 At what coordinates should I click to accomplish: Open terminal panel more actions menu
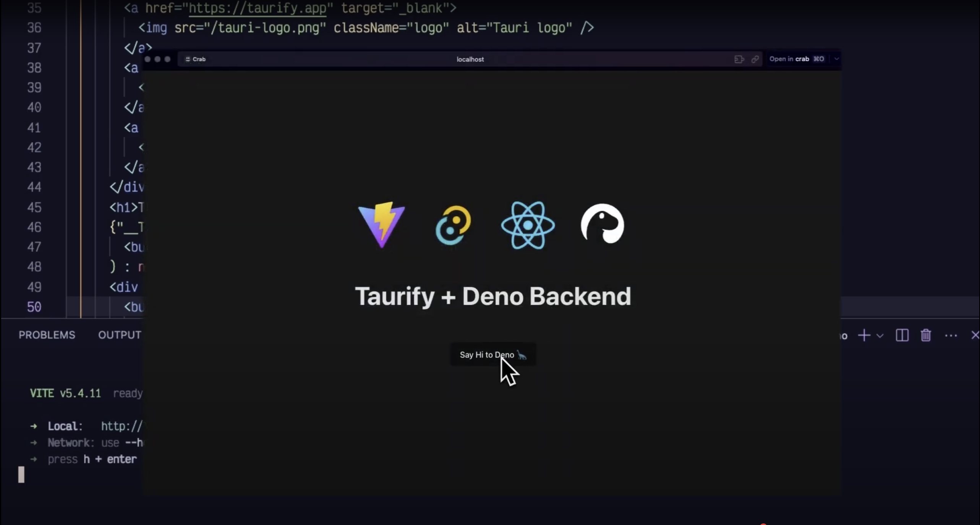pyautogui.click(x=951, y=336)
